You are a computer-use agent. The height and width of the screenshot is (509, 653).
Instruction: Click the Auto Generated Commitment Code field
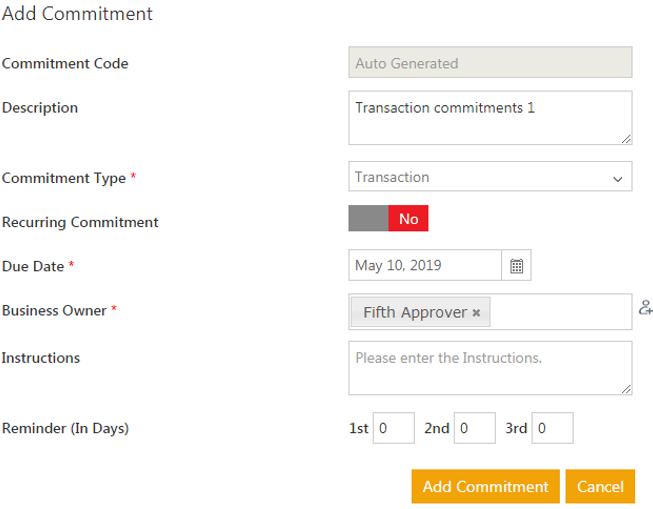point(490,63)
